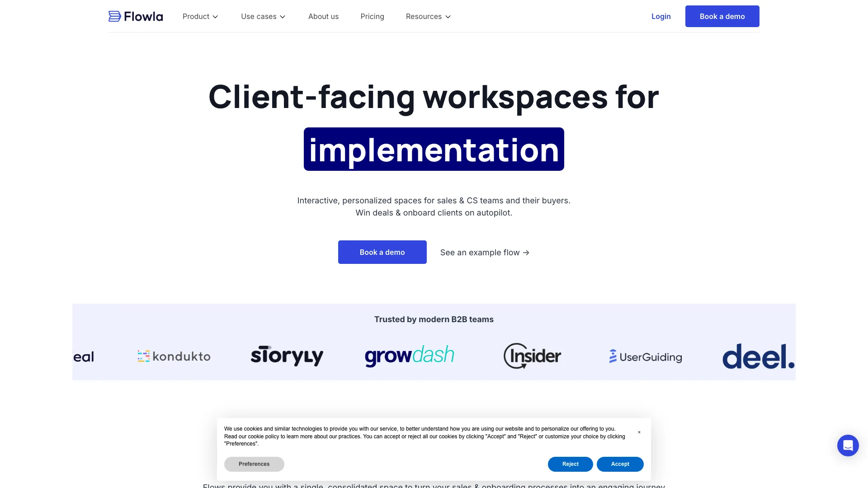Close the cookie consent banner

(639, 432)
